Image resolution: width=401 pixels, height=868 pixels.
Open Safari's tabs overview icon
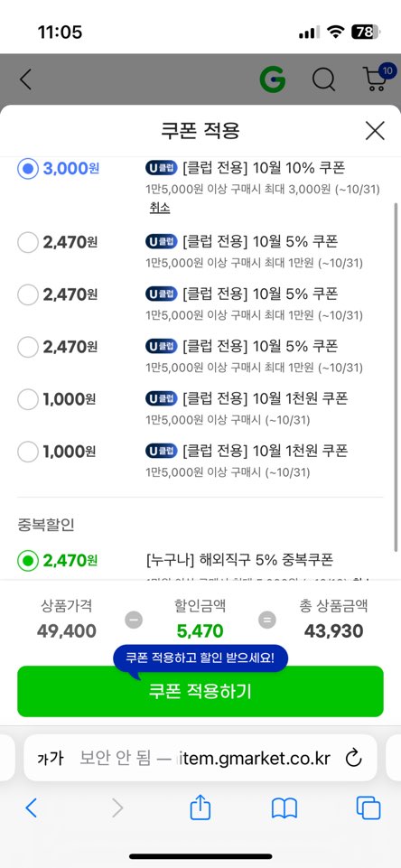368,807
